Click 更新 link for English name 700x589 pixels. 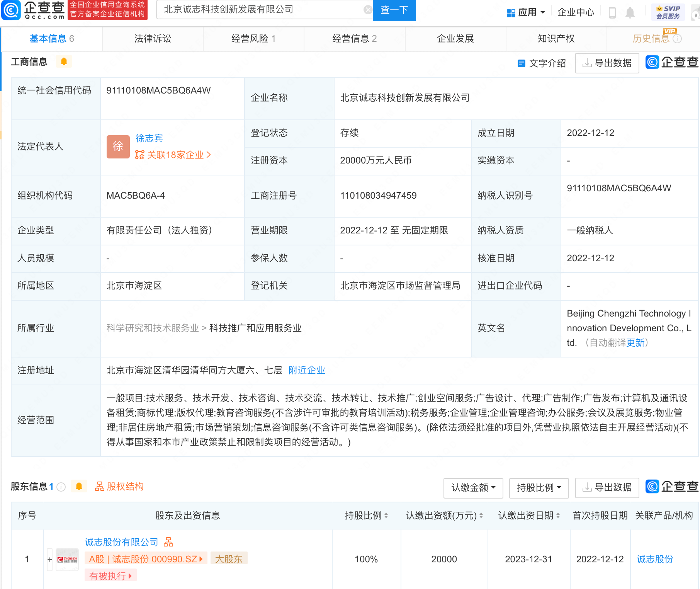[635, 343]
